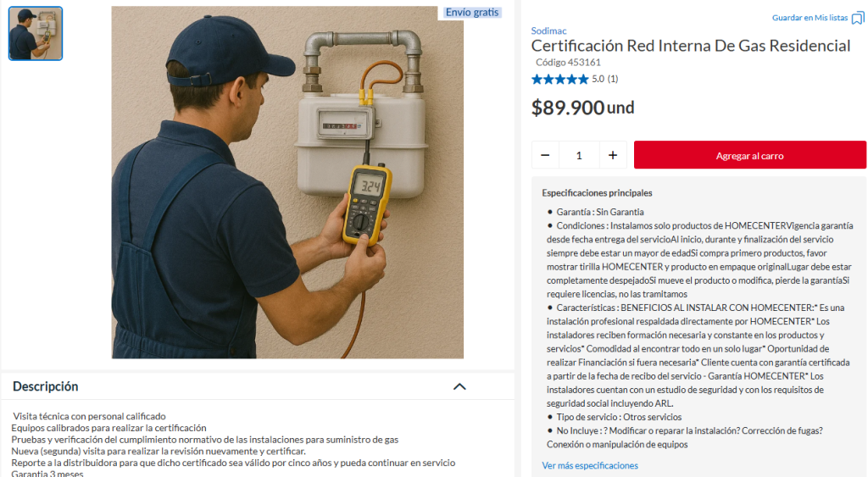Collapse Descripción using the chevron arrow
The image size is (868, 477).
click(459, 386)
